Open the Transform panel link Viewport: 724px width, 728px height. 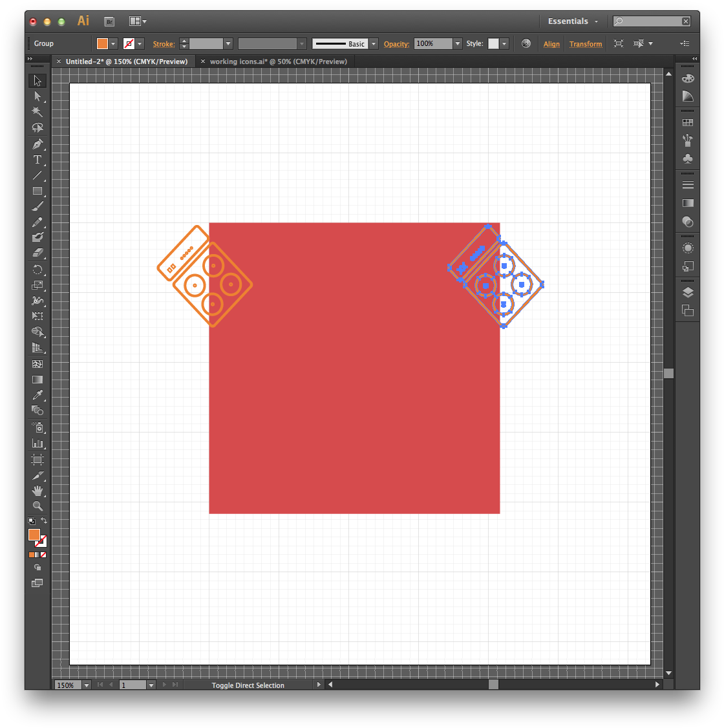586,44
